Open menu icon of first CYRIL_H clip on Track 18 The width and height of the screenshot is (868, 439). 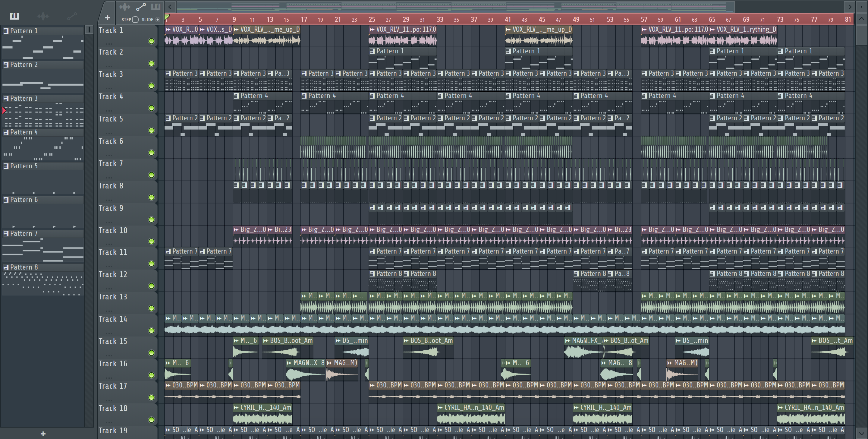(236, 408)
